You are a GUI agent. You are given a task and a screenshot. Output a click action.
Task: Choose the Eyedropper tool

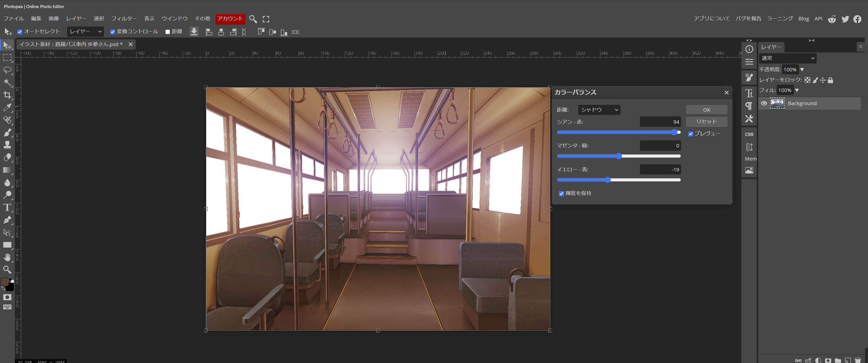tap(7, 108)
